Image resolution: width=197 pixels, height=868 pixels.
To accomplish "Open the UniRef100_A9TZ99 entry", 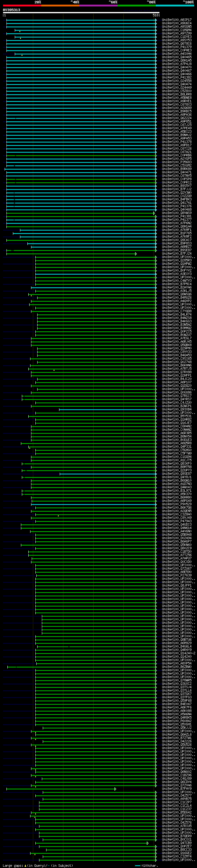I will click(x=177, y=33).
